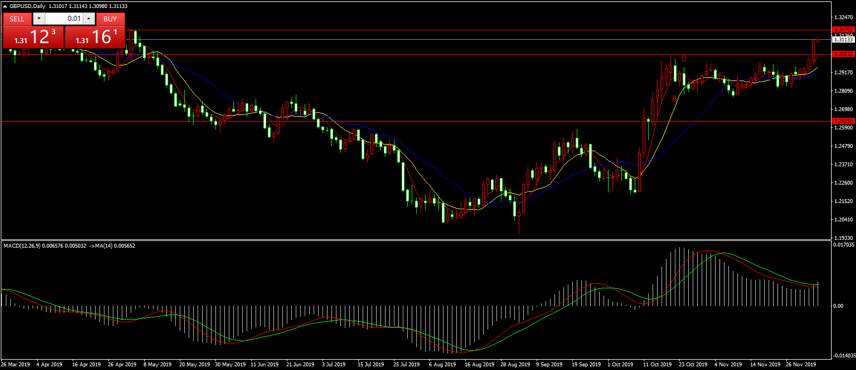Click the 1.24790 price axis label

[x=843, y=146]
